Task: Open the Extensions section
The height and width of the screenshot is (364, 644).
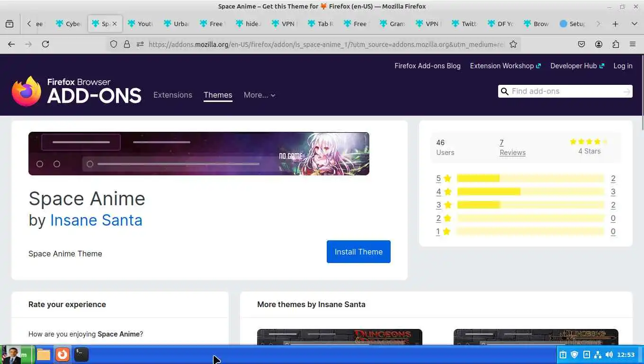Action: 173,95
